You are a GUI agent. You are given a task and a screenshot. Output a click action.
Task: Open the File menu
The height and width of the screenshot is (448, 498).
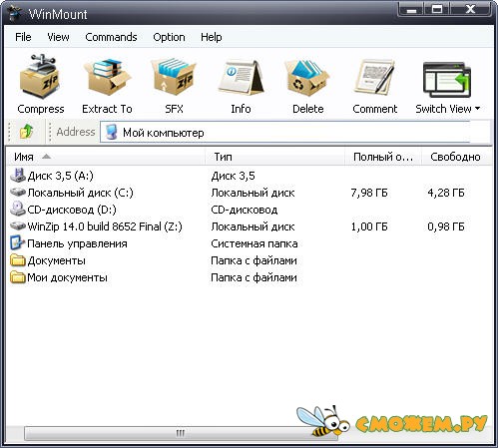(23, 37)
